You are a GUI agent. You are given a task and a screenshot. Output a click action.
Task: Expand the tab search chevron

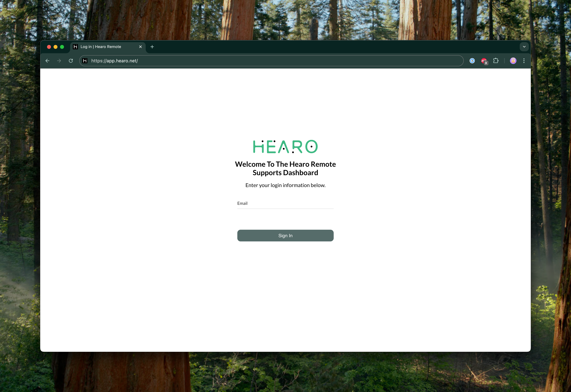pyautogui.click(x=524, y=47)
